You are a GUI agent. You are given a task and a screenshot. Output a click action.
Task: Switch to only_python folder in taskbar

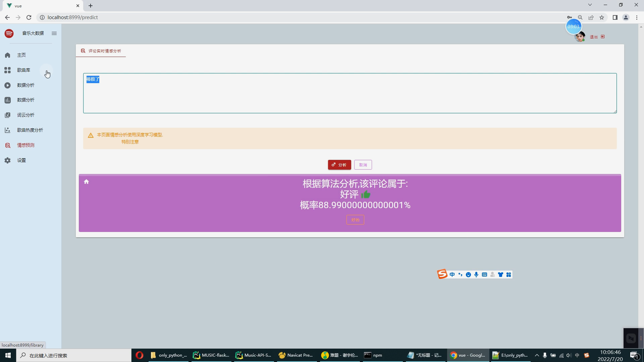[169, 355]
